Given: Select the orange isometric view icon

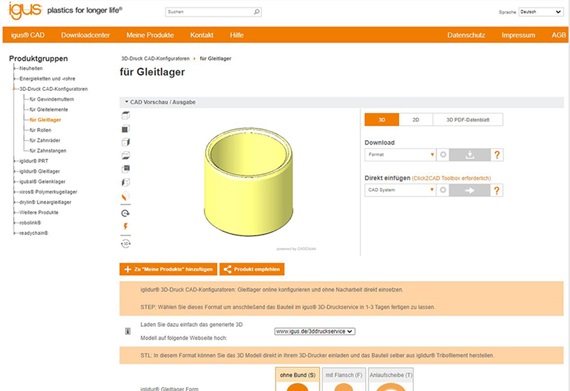Looking at the screenshot, I should tap(125, 197).
